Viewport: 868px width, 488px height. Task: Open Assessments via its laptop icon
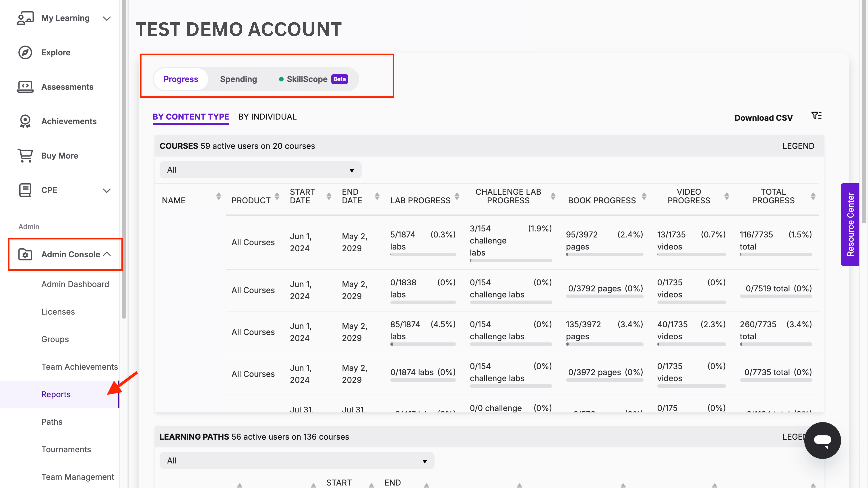click(x=25, y=87)
